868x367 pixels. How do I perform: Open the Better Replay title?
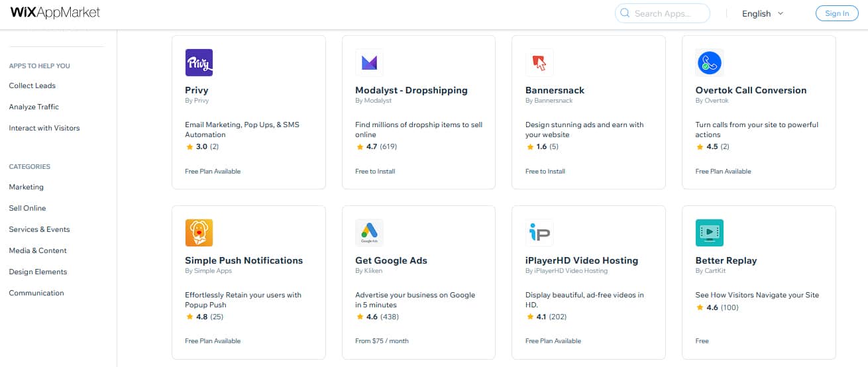click(x=726, y=260)
